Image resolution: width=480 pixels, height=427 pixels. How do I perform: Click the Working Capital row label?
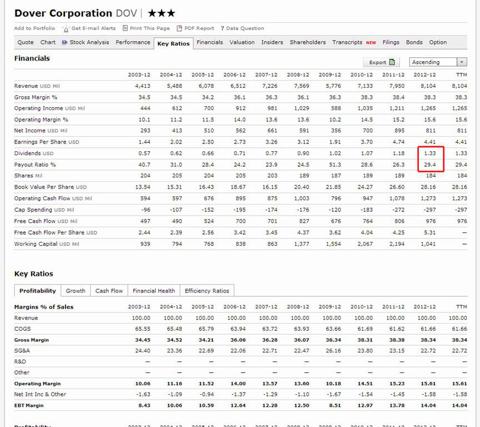pyautogui.click(x=46, y=244)
